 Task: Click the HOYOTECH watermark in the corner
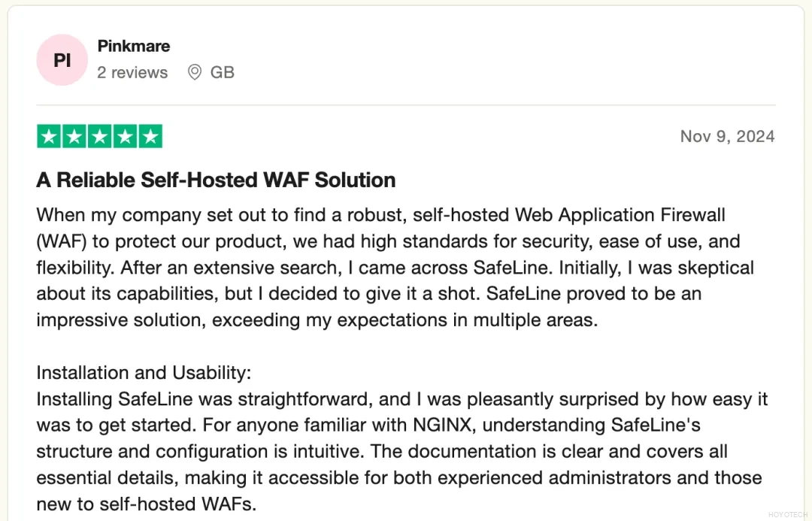pos(786,515)
